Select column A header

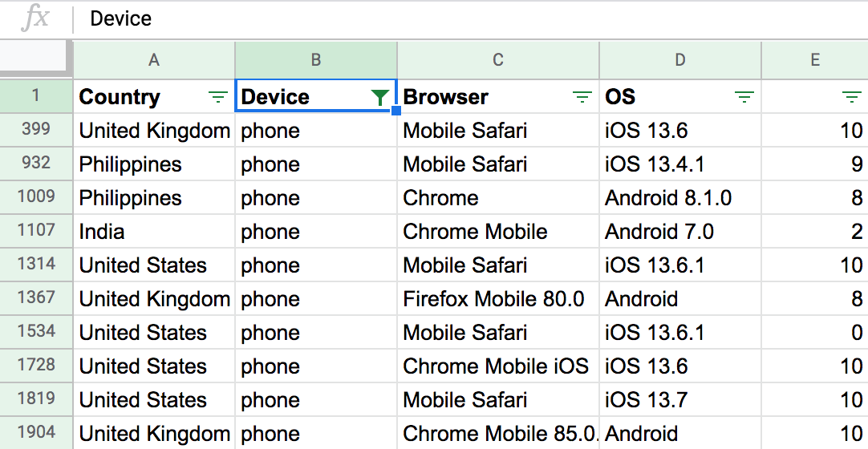[x=154, y=60]
